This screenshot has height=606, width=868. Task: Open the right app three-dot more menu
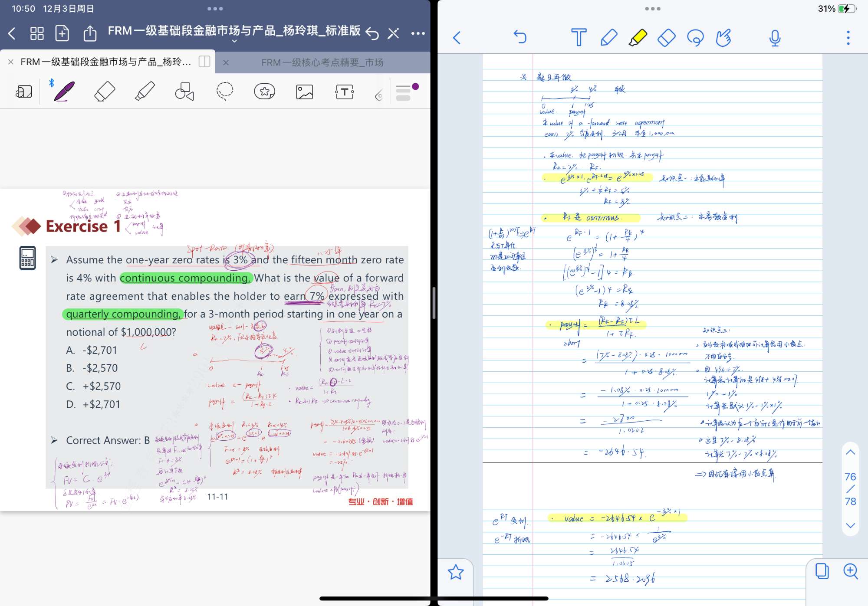point(848,38)
